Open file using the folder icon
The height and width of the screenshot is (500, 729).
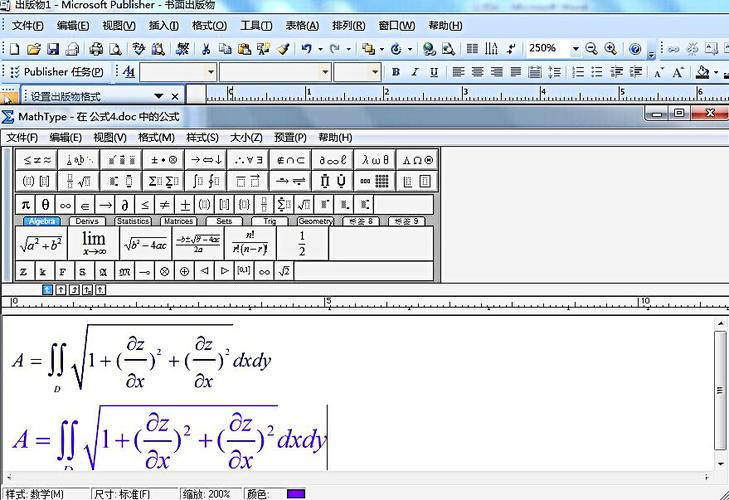[x=33, y=49]
